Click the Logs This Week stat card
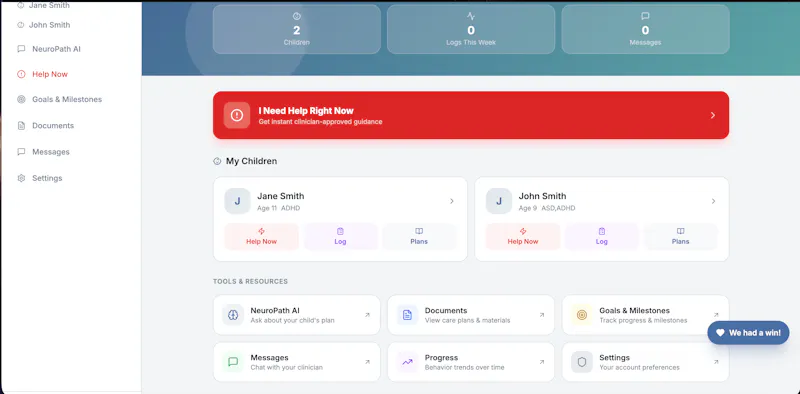Image resolution: width=800 pixels, height=394 pixels. point(471,29)
